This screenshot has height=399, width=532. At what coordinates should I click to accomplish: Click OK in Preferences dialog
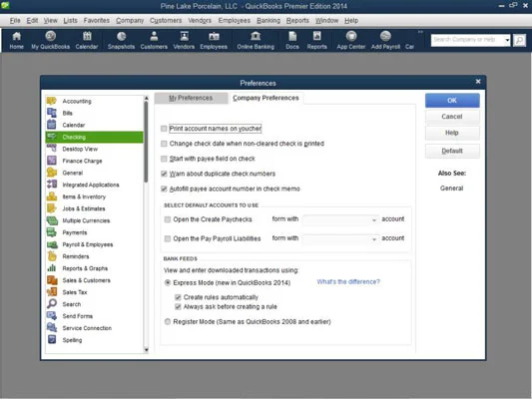click(x=452, y=101)
